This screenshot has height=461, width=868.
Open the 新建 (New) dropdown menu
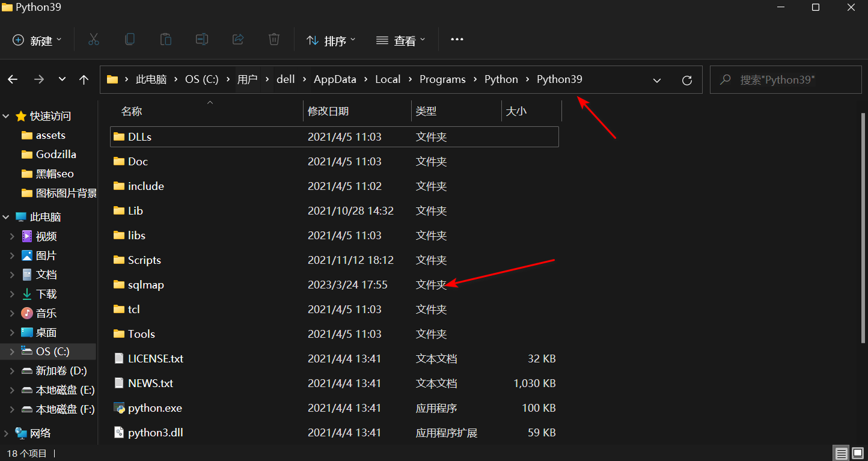coord(37,40)
